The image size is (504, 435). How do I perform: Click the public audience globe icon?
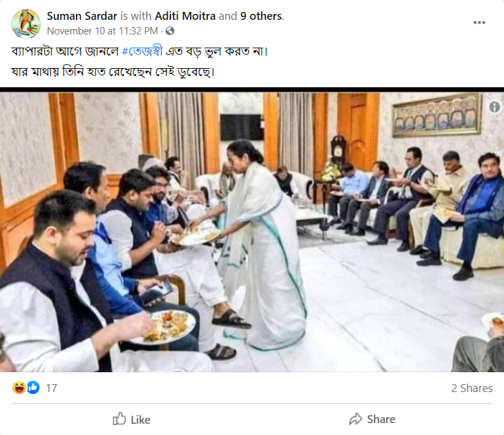(170, 31)
